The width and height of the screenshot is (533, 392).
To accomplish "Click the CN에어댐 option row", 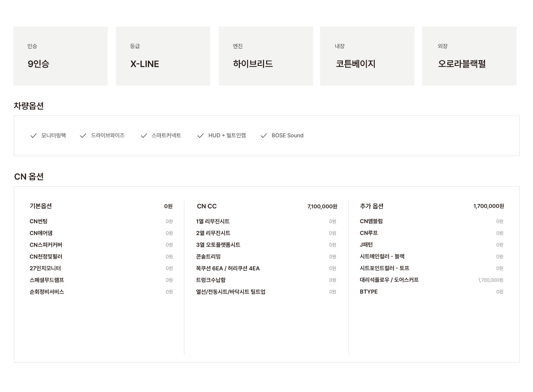I will [101, 233].
